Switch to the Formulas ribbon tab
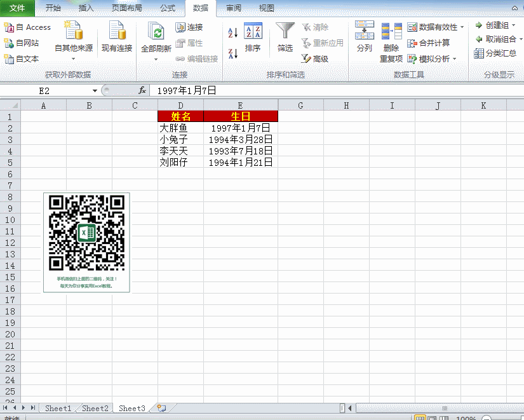The image size is (524, 420). [x=168, y=8]
